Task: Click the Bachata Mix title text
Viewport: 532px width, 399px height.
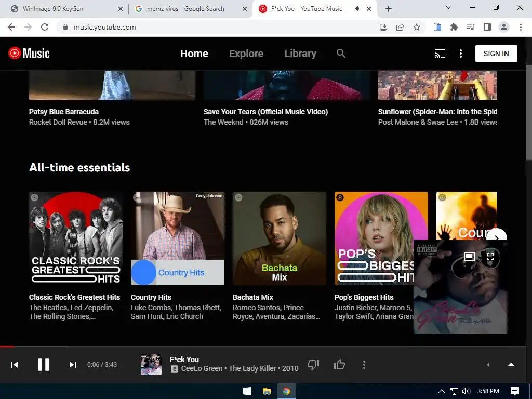Action: click(x=253, y=297)
